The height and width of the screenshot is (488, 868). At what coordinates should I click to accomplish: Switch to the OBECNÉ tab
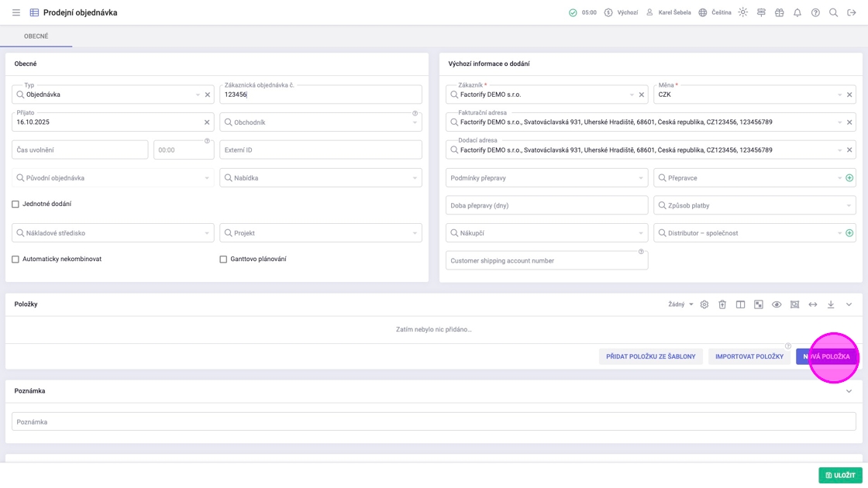pyautogui.click(x=36, y=36)
